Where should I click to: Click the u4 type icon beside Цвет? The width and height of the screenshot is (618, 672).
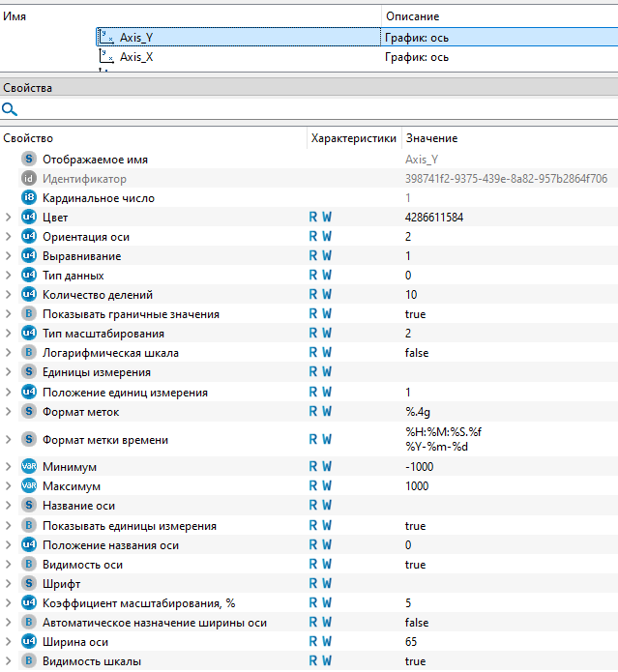(x=29, y=218)
